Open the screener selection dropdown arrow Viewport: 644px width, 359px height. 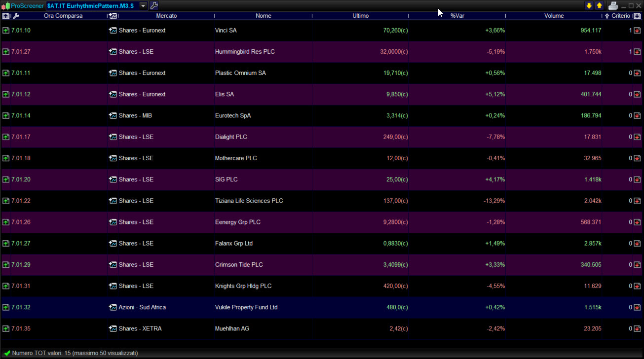pyautogui.click(x=143, y=6)
